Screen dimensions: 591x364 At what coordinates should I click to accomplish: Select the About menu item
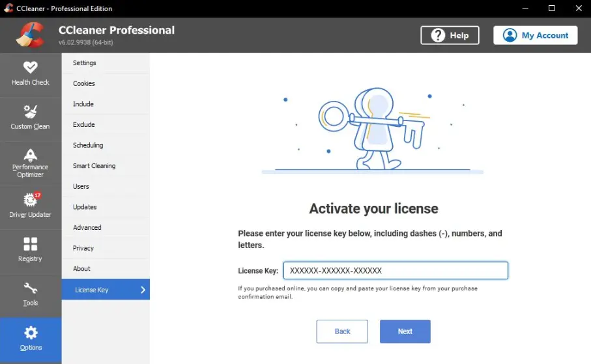106,269
